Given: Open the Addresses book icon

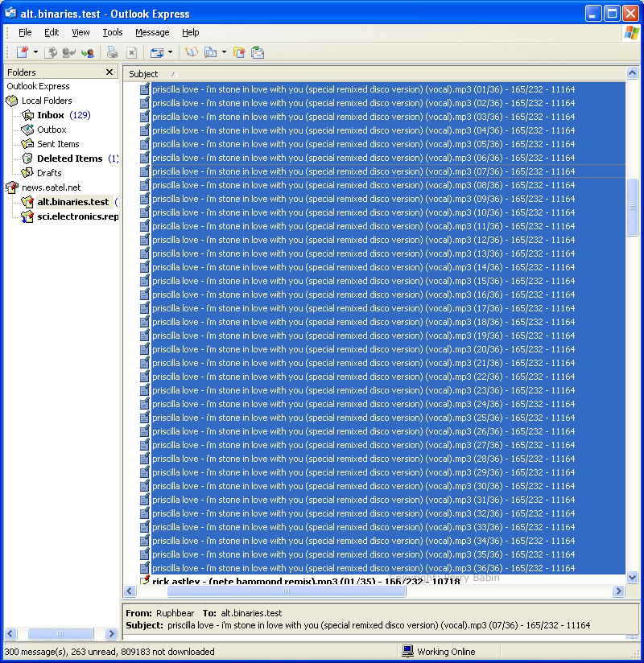Looking at the screenshot, I should (192, 52).
